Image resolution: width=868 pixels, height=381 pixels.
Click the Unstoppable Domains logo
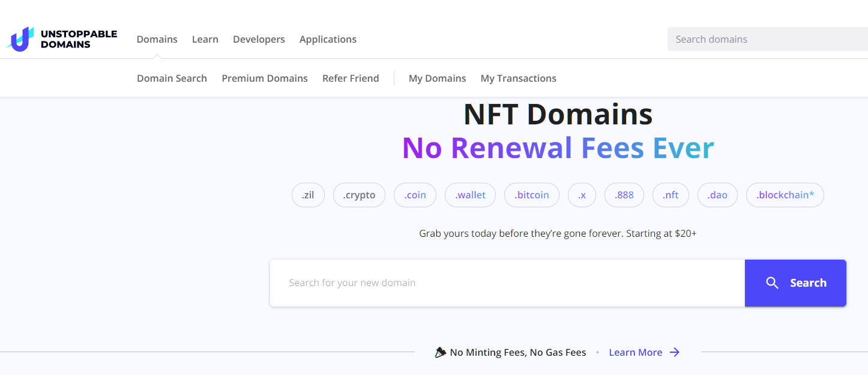[62, 39]
